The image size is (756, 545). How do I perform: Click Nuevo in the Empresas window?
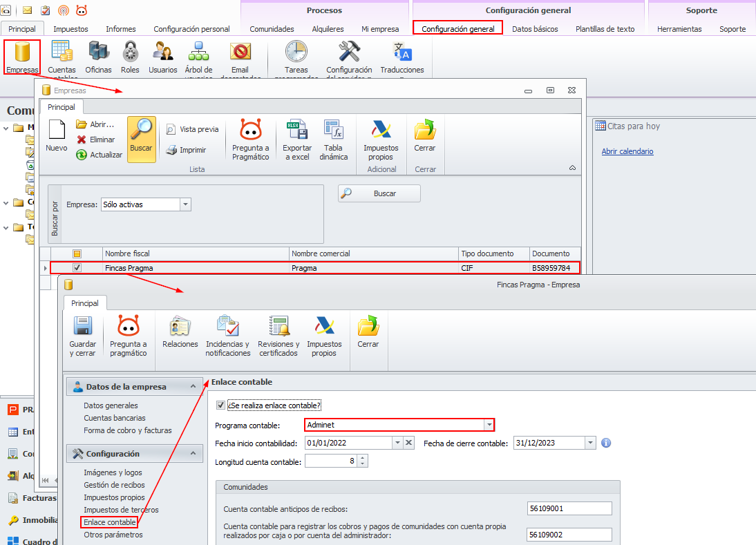[x=57, y=136]
